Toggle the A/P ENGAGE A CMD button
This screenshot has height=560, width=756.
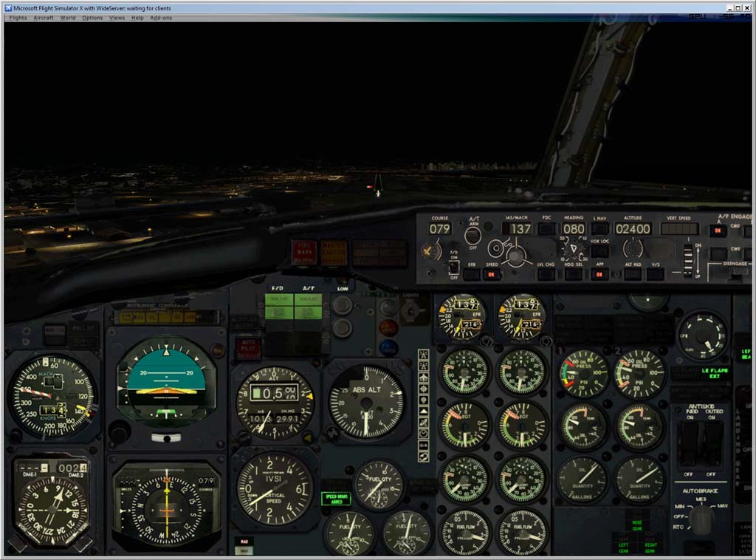pos(718,231)
